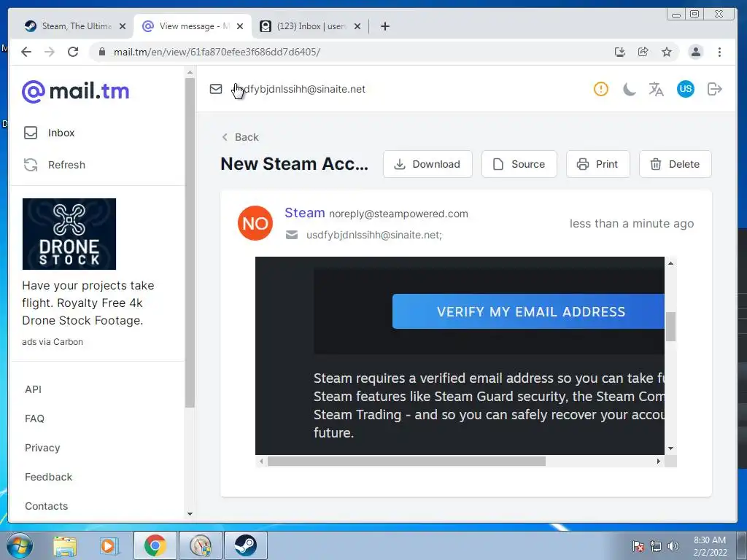View the message Source
This screenshot has width=747, height=560.
point(519,164)
